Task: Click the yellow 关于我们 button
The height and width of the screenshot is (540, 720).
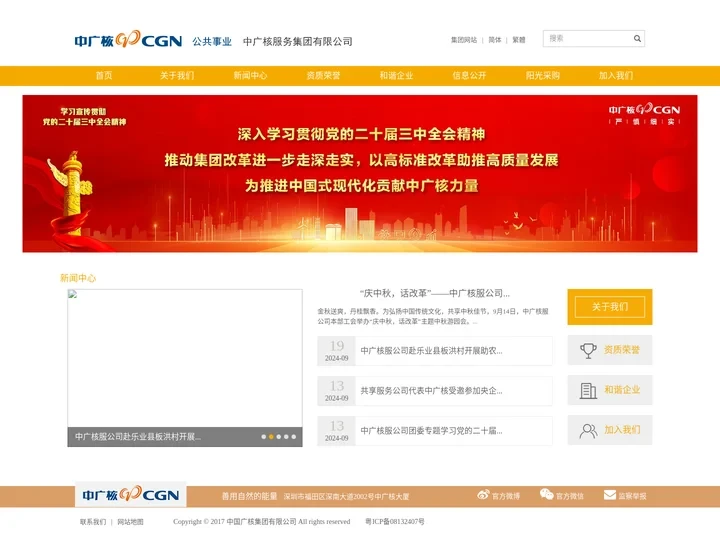Action: pos(610,307)
